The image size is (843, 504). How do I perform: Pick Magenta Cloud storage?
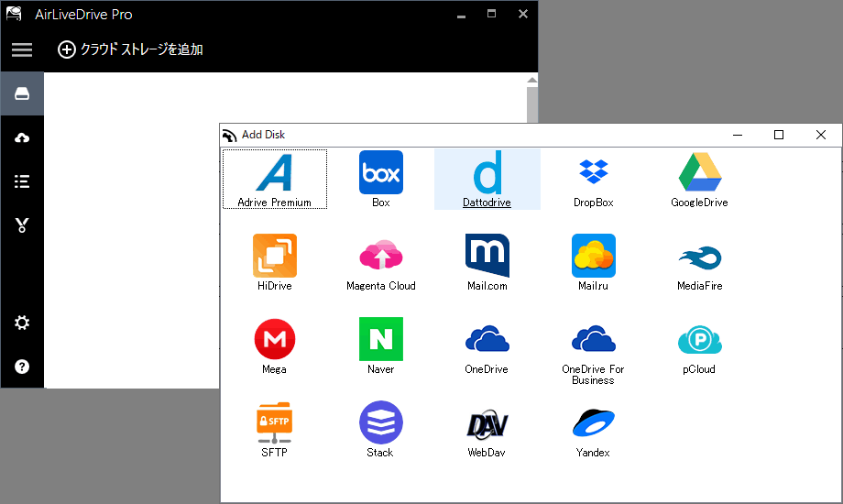pos(380,262)
